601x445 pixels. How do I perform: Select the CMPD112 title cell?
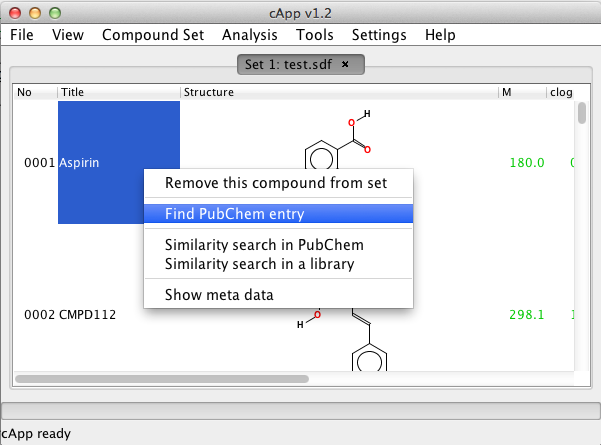click(87, 315)
